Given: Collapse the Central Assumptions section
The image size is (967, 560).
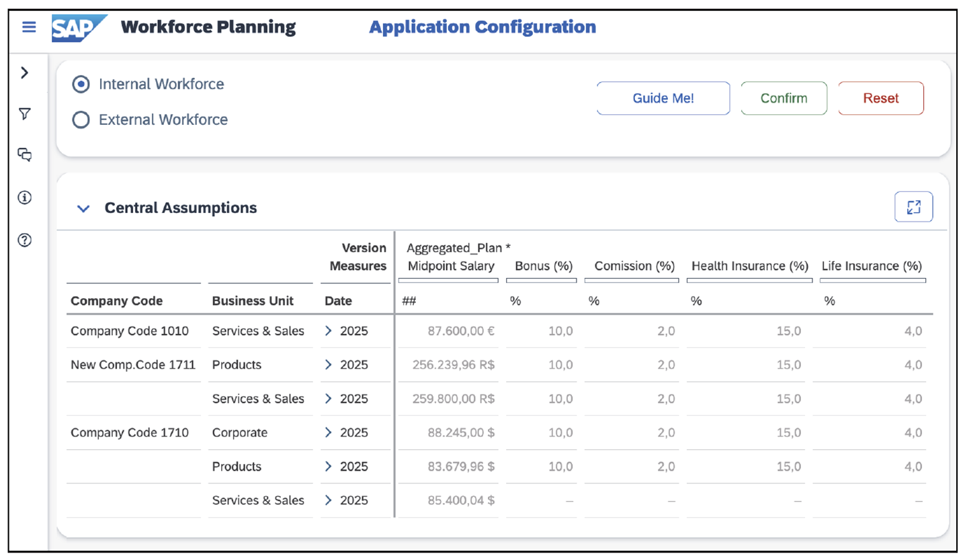Looking at the screenshot, I should point(83,209).
